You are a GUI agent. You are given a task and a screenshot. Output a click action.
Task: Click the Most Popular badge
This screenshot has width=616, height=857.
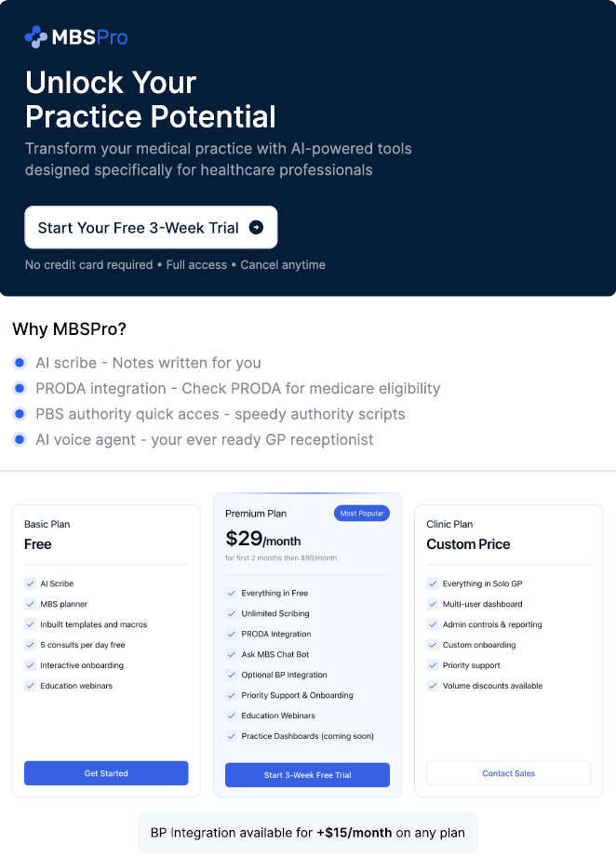tap(361, 514)
